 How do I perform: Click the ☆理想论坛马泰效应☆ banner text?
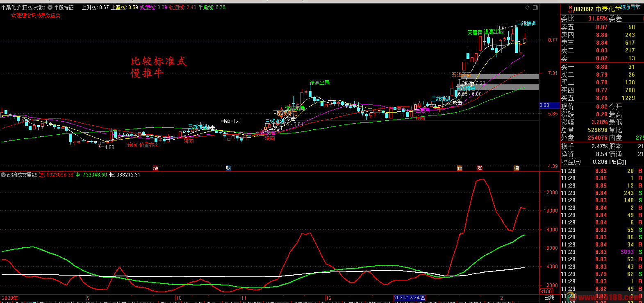[36, 15]
